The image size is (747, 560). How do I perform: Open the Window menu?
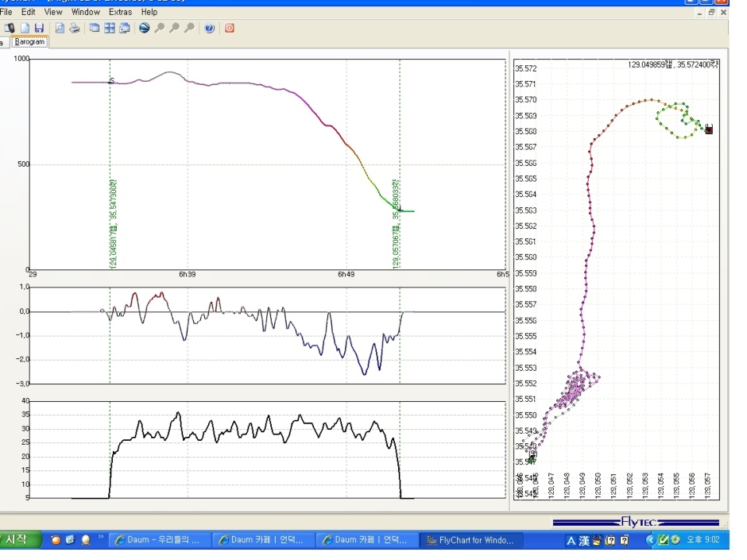86,12
